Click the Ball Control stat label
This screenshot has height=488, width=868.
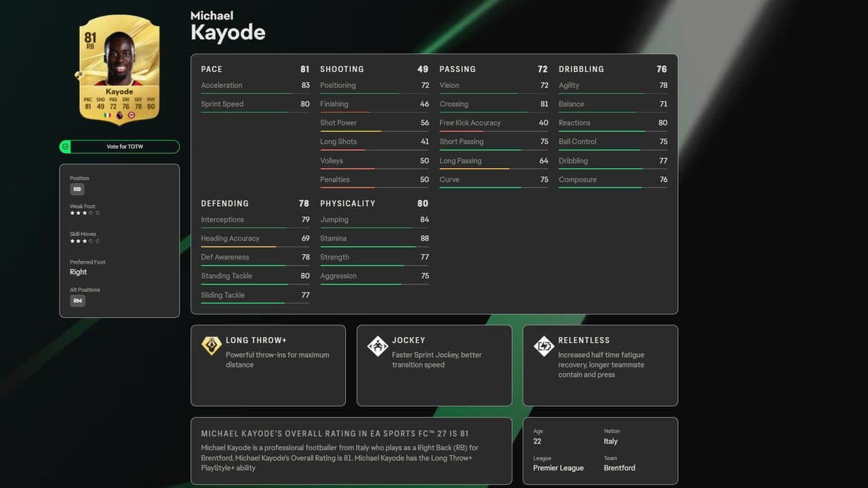(x=578, y=142)
